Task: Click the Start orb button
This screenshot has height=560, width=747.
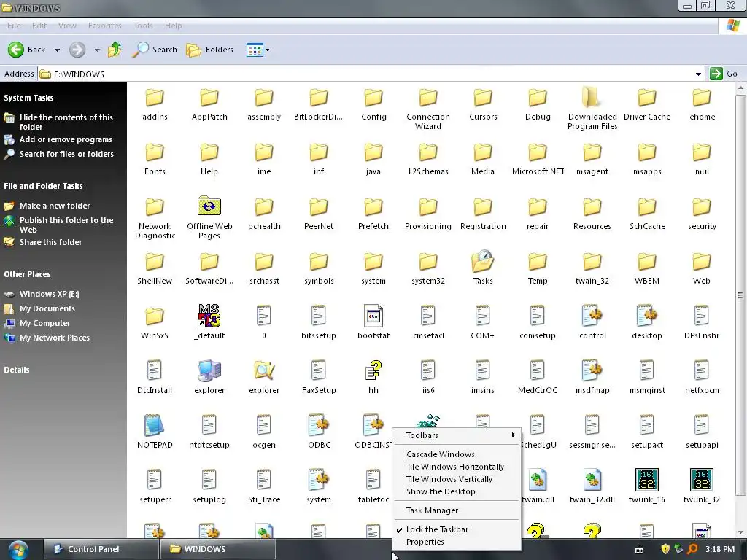Action: pos(18,549)
